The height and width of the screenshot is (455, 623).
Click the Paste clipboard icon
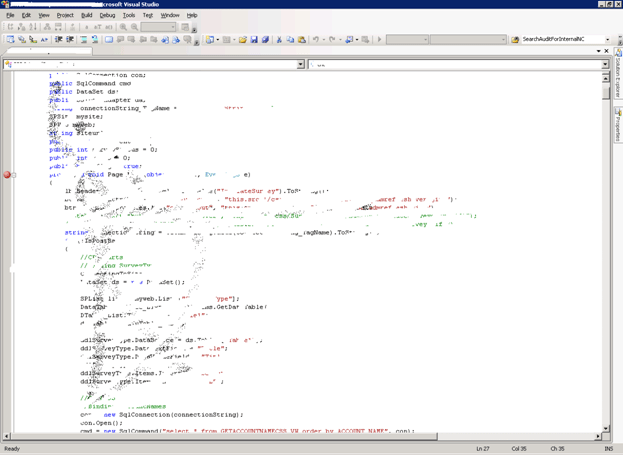click(x=302, y=39)
